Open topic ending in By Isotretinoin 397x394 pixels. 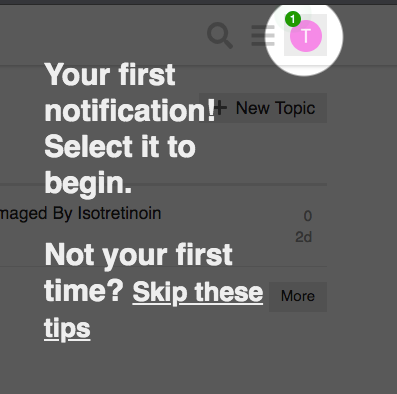[x=80, y=213]
